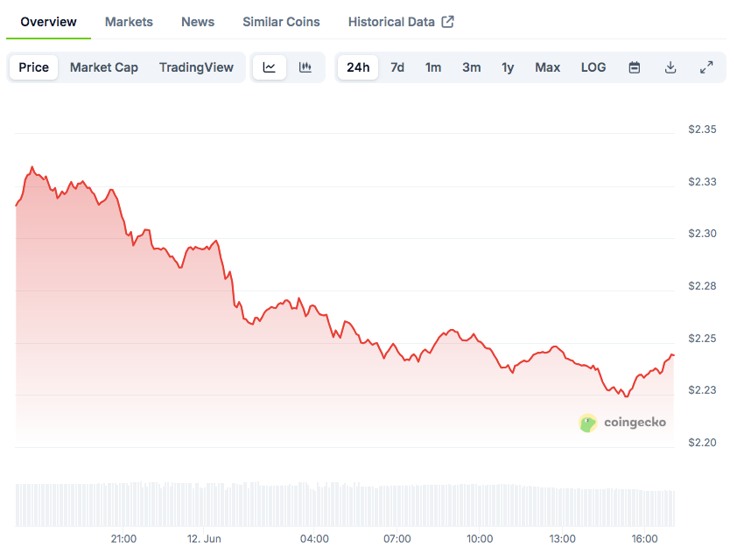737x560 pixels.
Task: Click the CoinGecko logo watermark
Action: (x=623, y=423)
